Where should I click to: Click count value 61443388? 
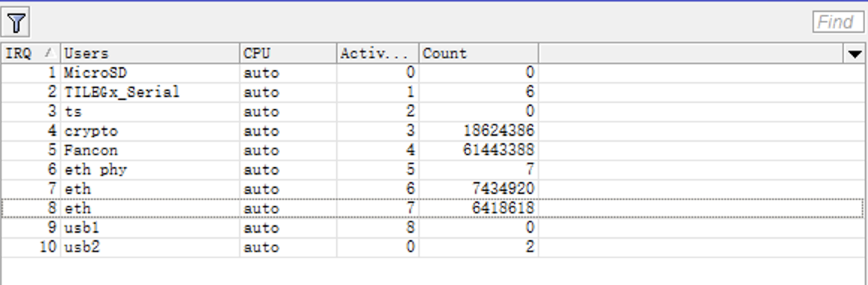pyautogui.click(x=499, y=151)
